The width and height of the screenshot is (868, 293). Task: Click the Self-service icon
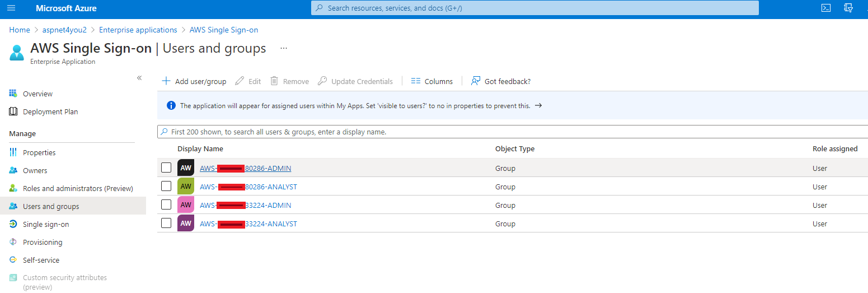point(13,260)
